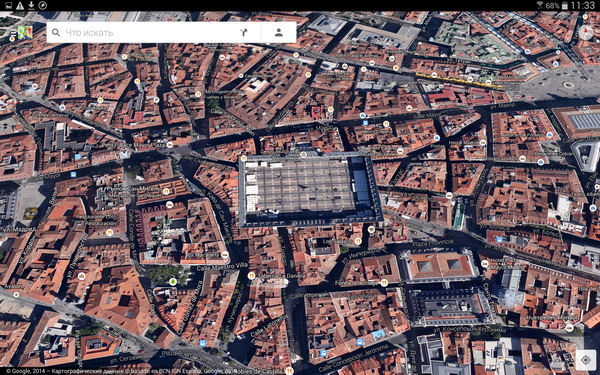600x375 pixels.
Task: Select restaurant marker at Plaza Mayor's top-left corner
Action: coord(243,158)
